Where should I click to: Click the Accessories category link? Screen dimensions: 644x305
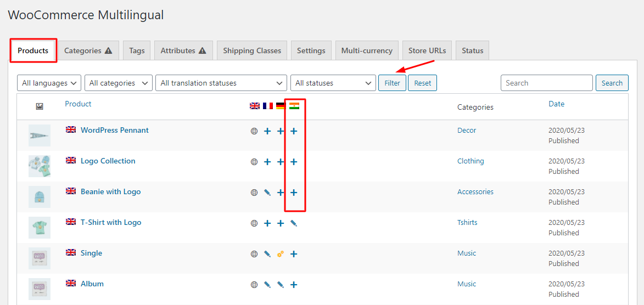tap(475, 191)
